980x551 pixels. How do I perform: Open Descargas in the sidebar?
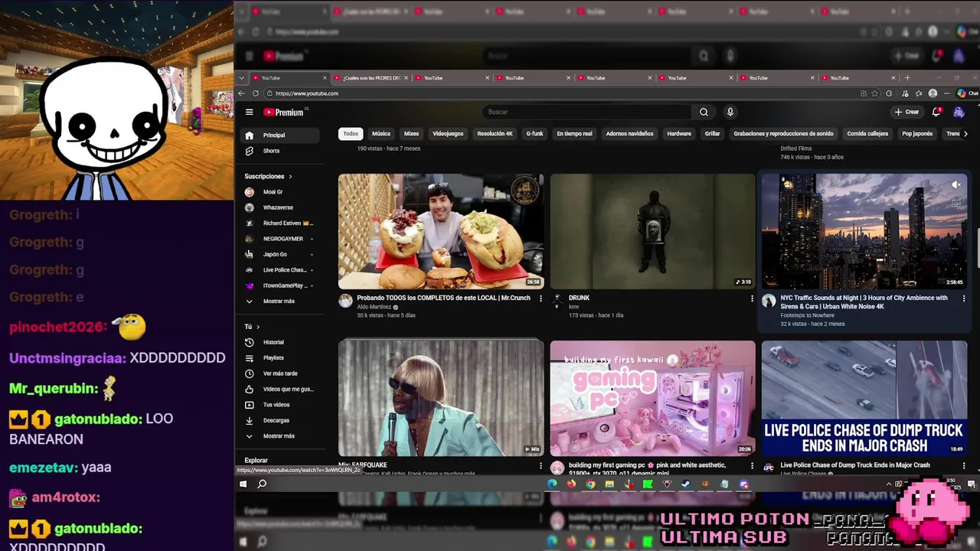tap(279, 420)
